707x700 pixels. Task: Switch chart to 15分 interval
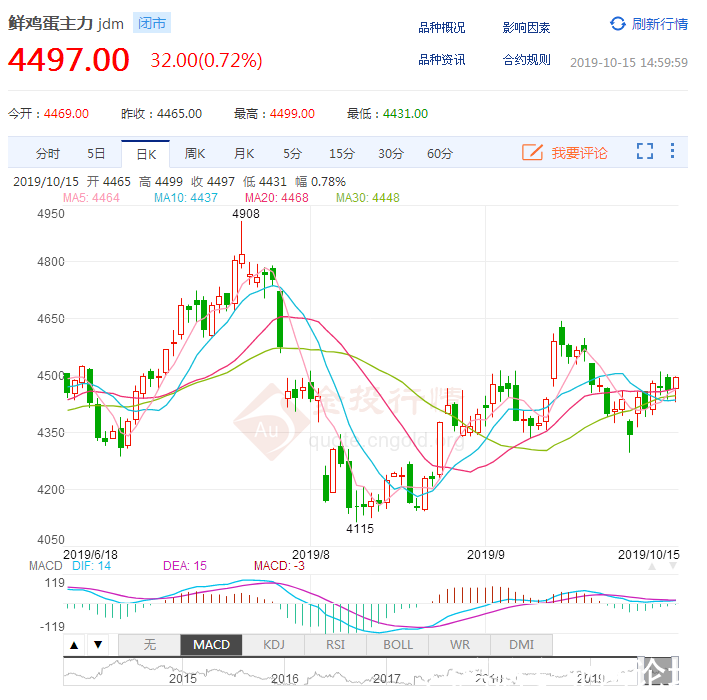pos(342,154)
